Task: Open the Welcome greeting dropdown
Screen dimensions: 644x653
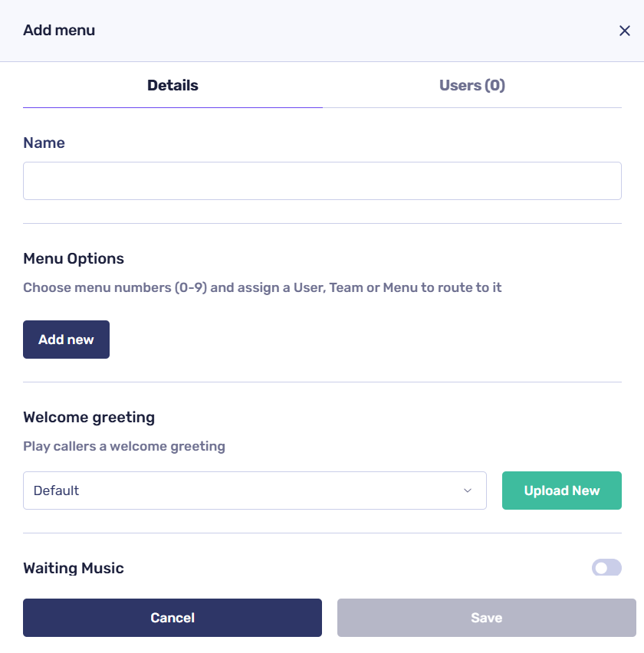Action: point(255,491)
